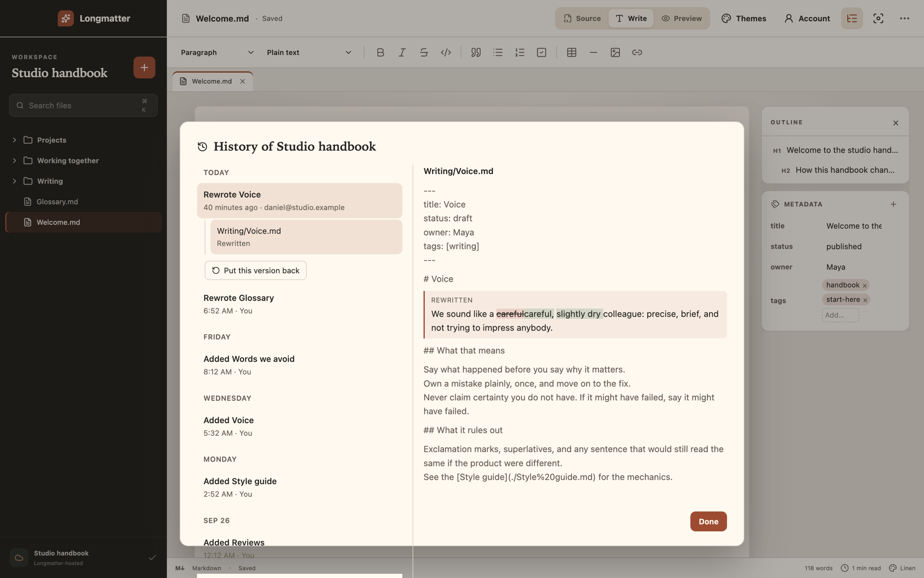Switch to Source view
Screen dimensions: 924x578
(x=582, y=18)
